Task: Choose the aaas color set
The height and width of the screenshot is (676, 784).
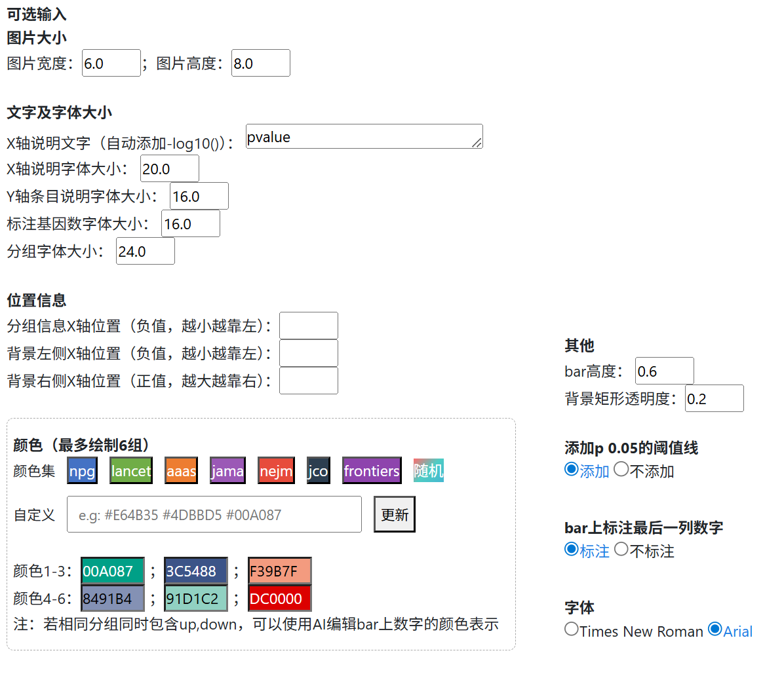Action: (x=180, y=470)
